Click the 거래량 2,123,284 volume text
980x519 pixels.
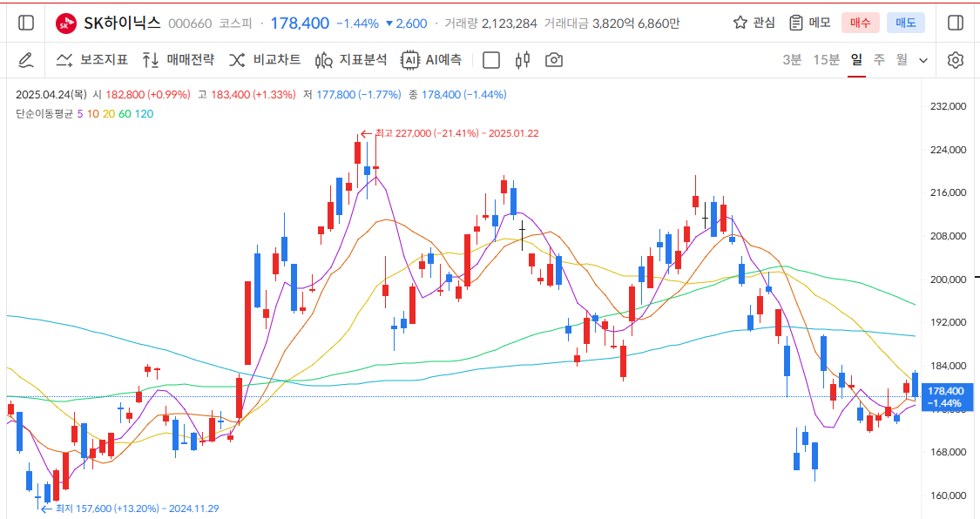(x=490, y=24)
